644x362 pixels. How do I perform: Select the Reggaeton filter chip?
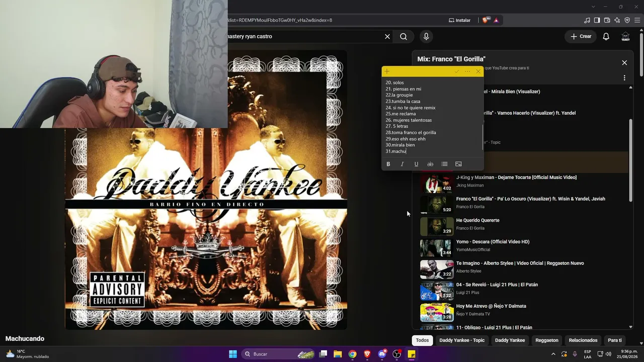[x=547, y=340]
